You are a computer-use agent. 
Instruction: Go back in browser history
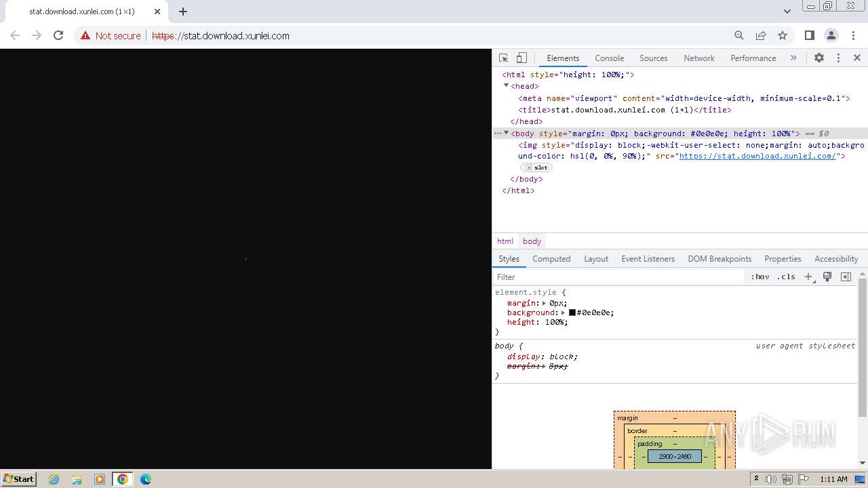click(x=15, y=36)
